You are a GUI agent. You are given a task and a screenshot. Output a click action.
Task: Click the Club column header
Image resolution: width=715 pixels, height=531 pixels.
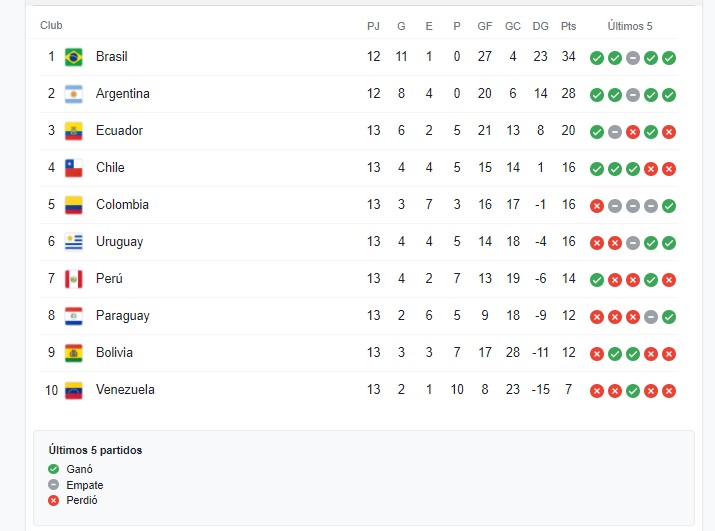(51, 26)
